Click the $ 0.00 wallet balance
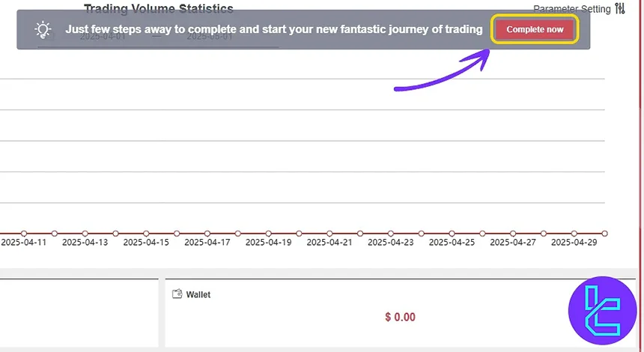The width and height of the screenshot is (644, 352). click(400, 317)
